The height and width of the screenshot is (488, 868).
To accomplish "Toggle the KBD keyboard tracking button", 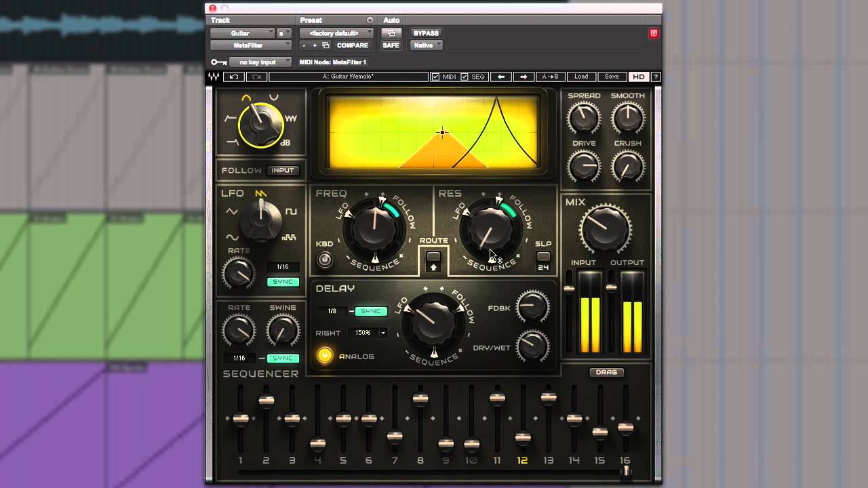I will pyautogui.click(x=325, y=260).
